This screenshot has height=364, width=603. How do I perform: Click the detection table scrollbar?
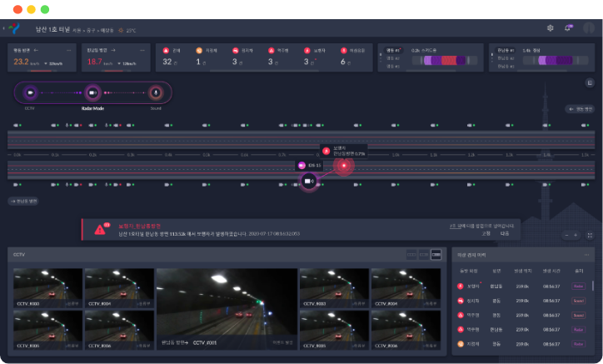593,286
